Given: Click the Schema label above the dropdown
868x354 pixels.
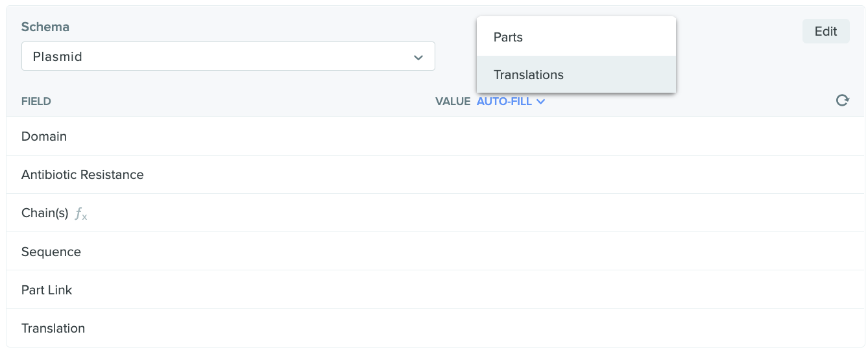Looking at the screenshot, I should 45,27.
